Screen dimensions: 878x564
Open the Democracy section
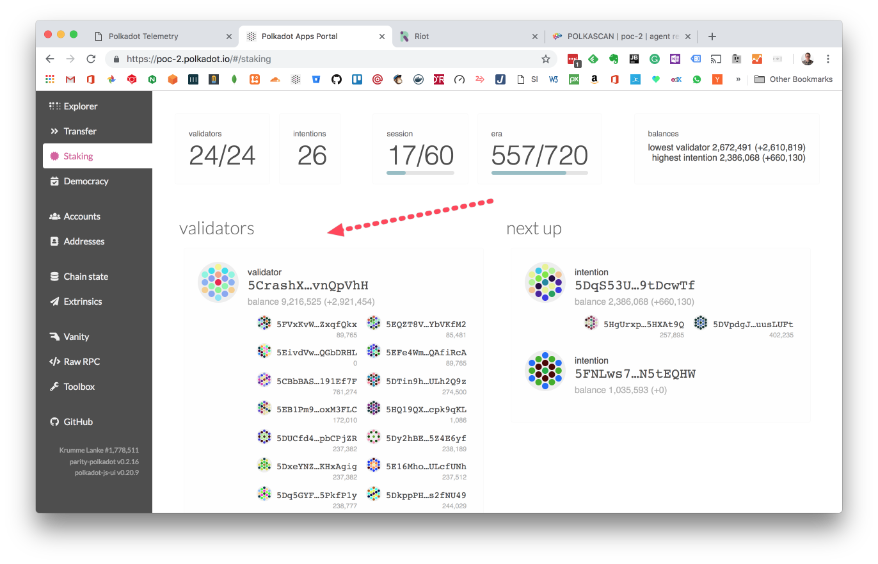pos(84,181)
